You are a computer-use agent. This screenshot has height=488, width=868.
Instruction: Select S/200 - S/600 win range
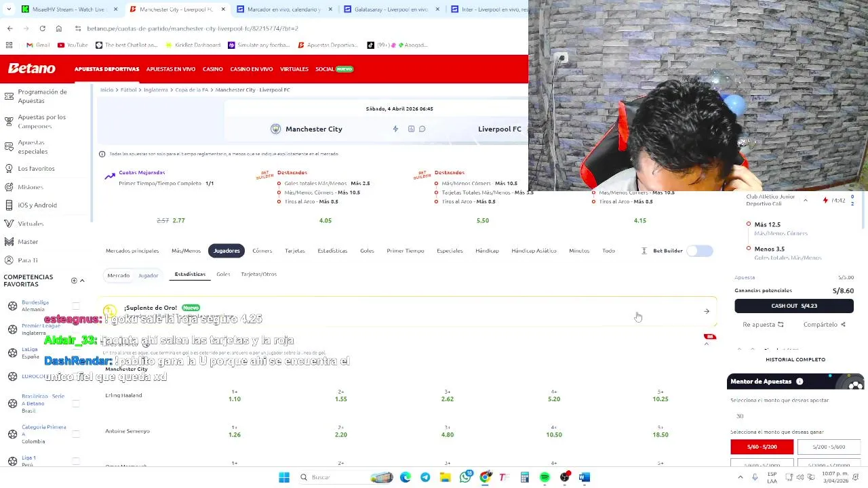(x=829, y=447)
